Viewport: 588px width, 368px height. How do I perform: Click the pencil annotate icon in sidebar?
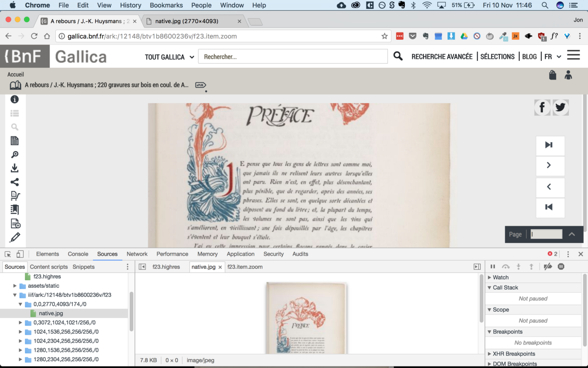point(15,237)
